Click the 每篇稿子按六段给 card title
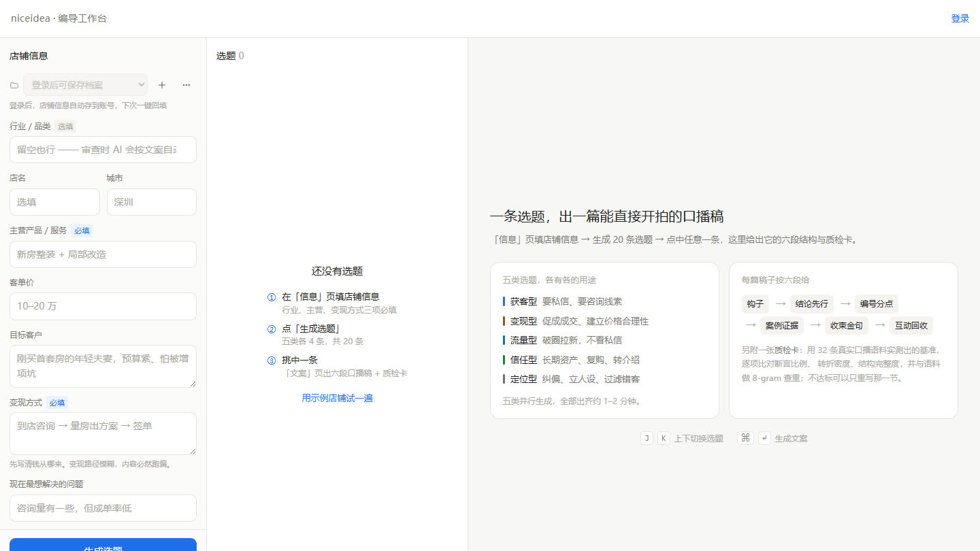This screenshot has height=551, width=980. 775,280
